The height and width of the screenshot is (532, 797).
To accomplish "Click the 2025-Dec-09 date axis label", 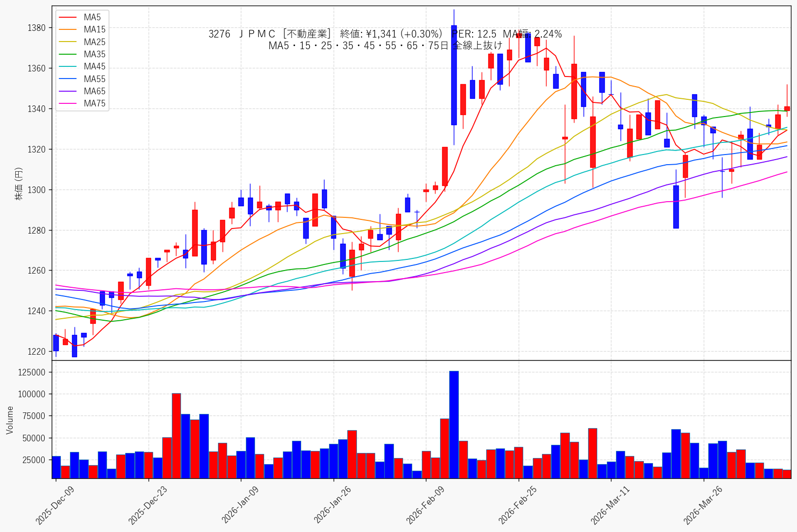I will click(55, 505).
